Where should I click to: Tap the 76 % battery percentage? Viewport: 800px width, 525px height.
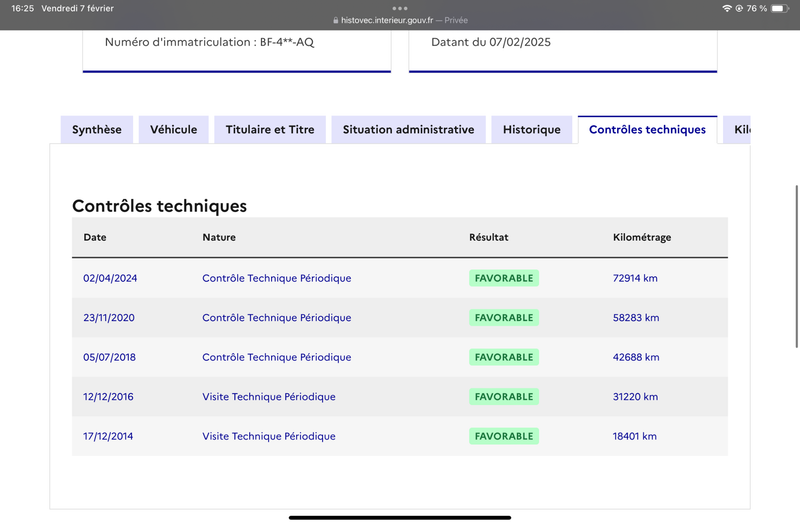pyautogui.click(x=757, y=8)
